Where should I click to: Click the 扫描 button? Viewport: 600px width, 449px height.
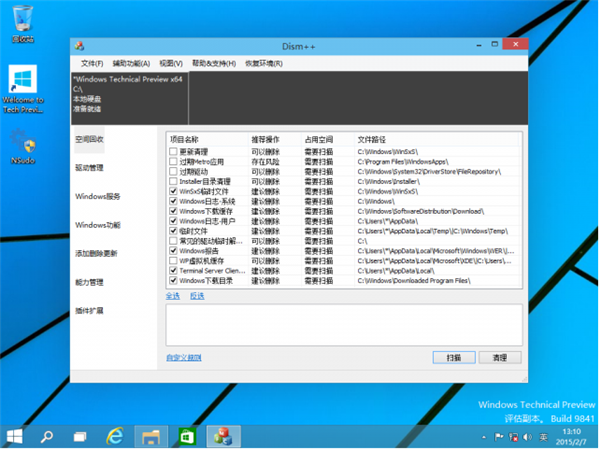[454, 358]
